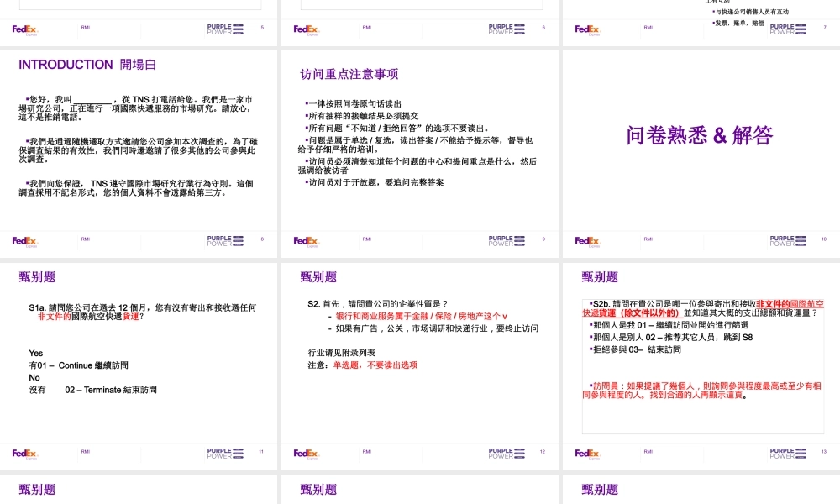Click the FedEx logo on slide 13
The image size is (840, 504).
(x=587, y=454)
